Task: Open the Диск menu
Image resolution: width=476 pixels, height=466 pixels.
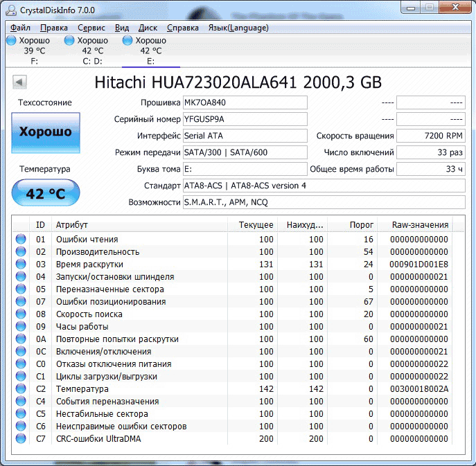Action: click(148, 28)
